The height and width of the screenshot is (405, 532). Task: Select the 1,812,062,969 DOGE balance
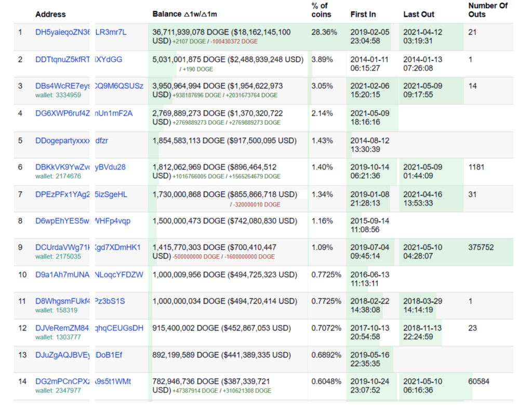[189, 167]
